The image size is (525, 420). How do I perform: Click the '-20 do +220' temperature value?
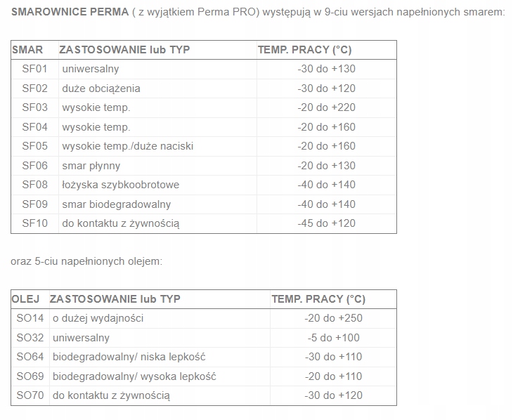pyautogui.click(x=326, y=107)
